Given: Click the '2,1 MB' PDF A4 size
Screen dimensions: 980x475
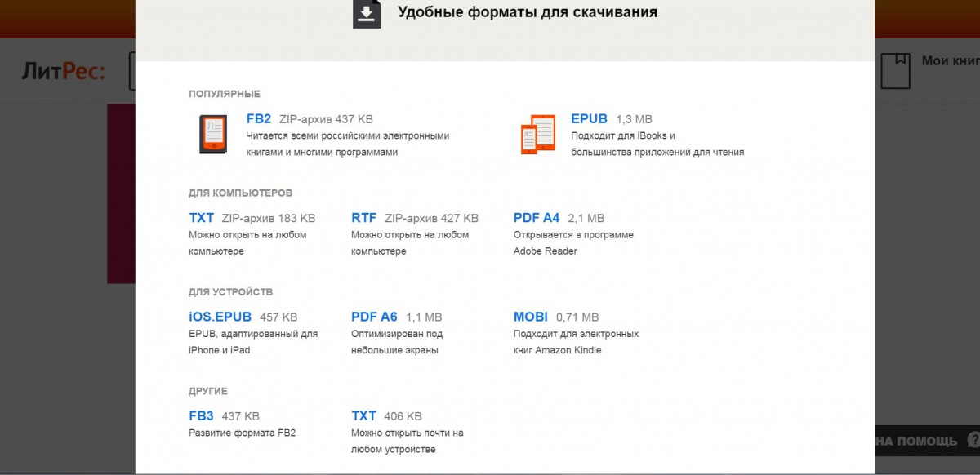Looking at the screenshot, I should click(586, 218).
